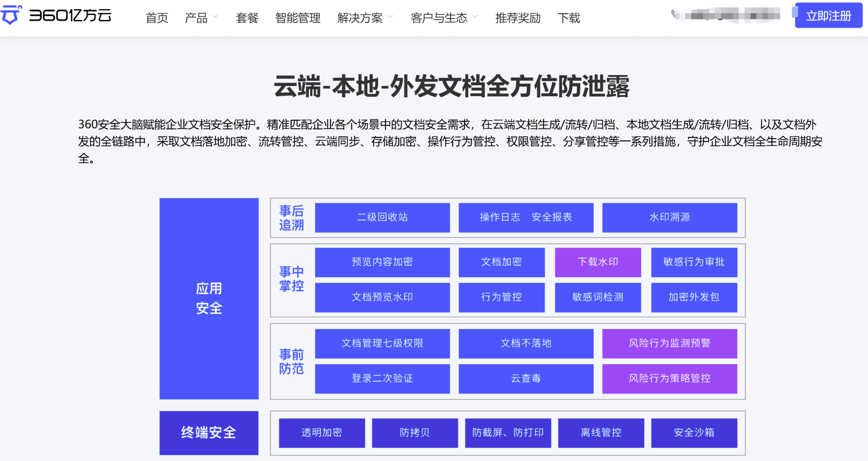The image size is (868, 461).
Task: Expand the 客户与生态 dropdown menu
Action: tap(444, 18)
